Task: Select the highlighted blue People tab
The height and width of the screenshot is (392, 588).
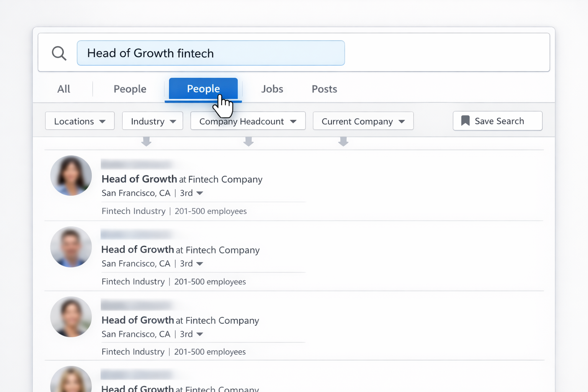Action: [203, 89]
